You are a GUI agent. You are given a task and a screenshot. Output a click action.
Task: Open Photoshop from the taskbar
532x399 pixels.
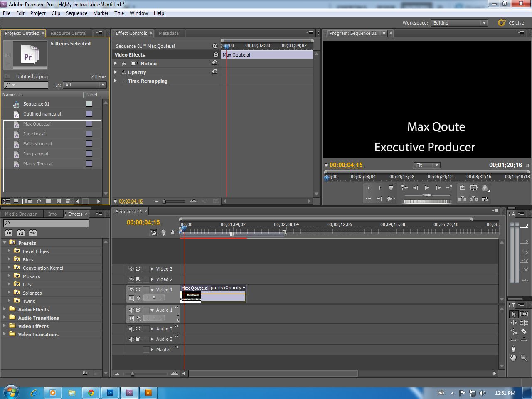point(110,392)
